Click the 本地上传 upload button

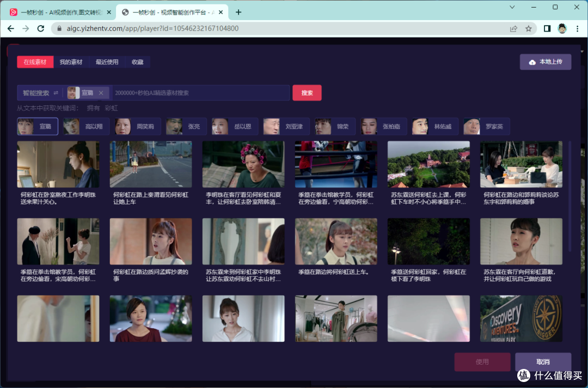tap(545, 62)
